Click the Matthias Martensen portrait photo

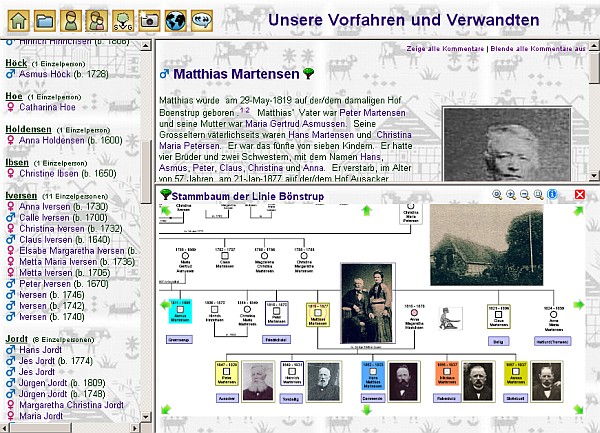click(x=507, y=144)
